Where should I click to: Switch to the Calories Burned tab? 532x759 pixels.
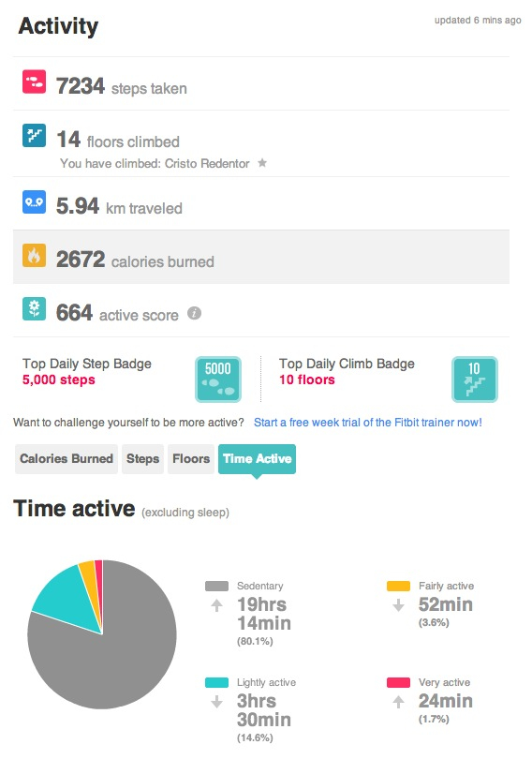tap(66, 459)
